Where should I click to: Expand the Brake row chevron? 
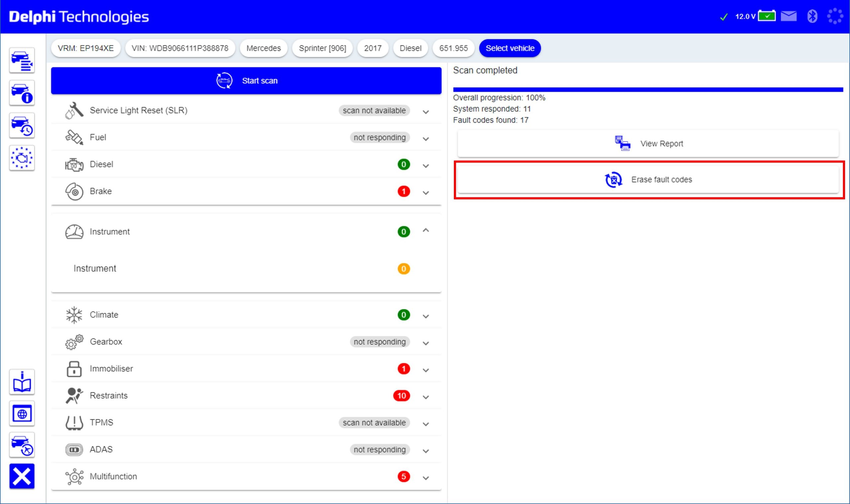[426, 192]
